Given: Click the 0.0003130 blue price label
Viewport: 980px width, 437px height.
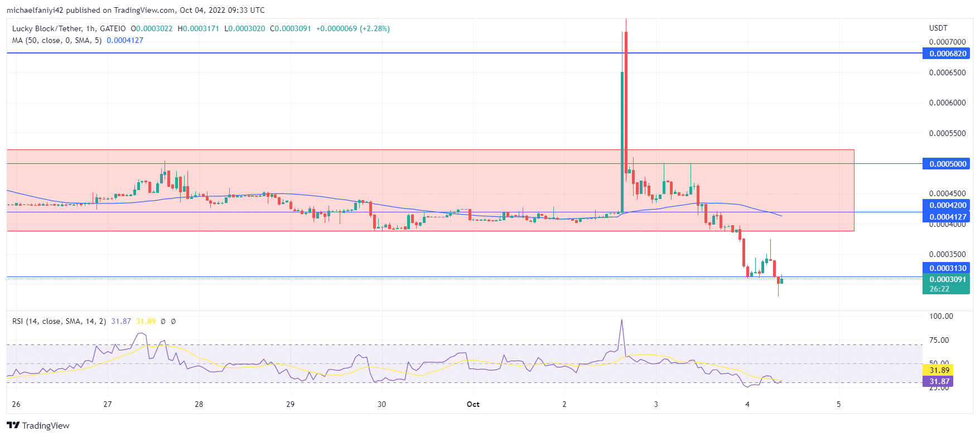Looking at the screenshot, I should pyautogui.click(x=946, y=268).
